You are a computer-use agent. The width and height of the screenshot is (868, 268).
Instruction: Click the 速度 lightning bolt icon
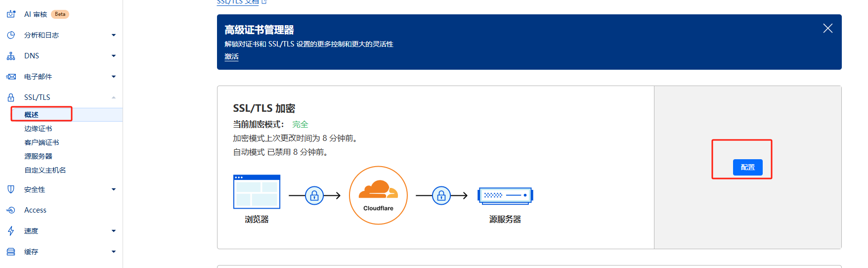point(11,231)
